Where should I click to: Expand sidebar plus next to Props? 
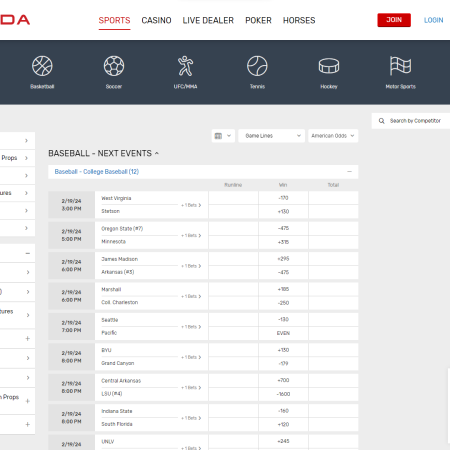28,401
